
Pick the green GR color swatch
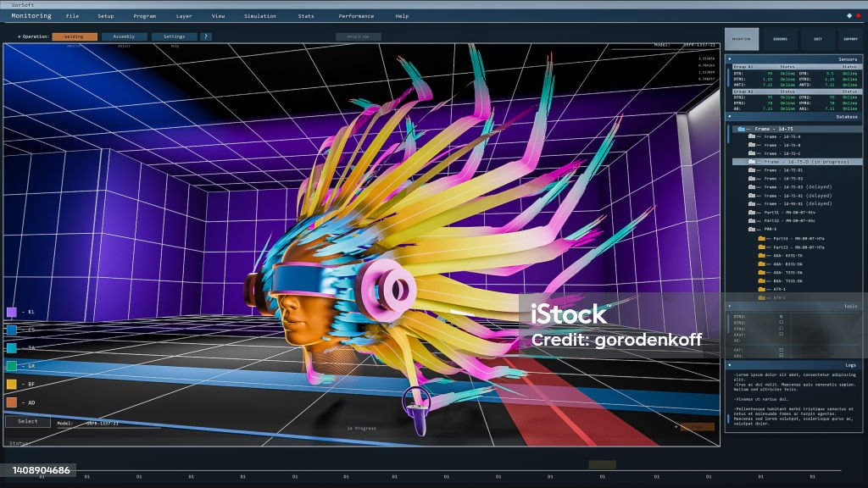pos(12,366)
